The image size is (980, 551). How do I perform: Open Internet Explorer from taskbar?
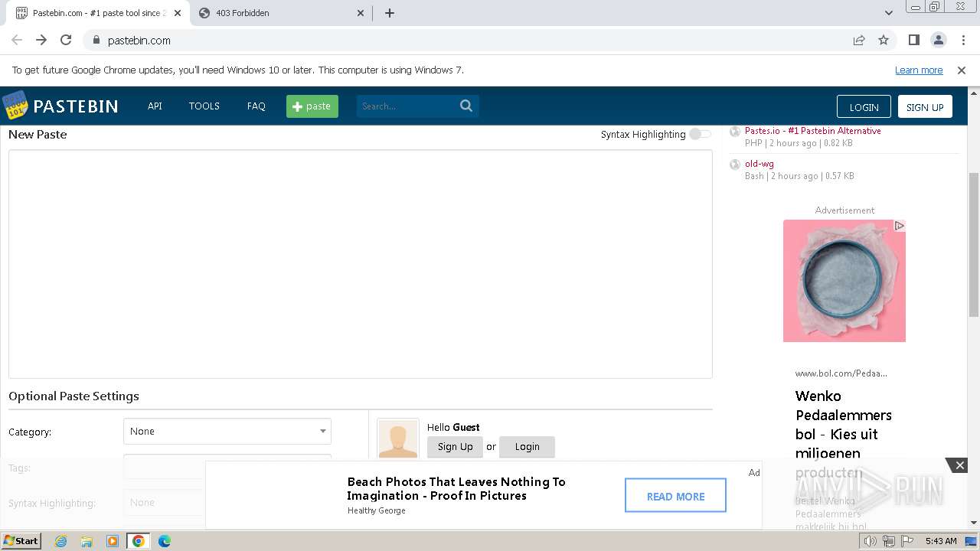click(x=60, y=541)
